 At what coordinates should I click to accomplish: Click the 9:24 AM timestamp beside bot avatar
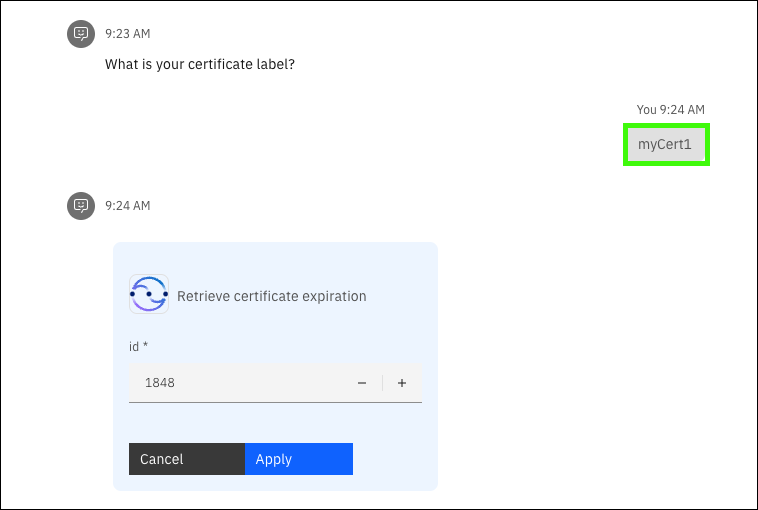128,206
